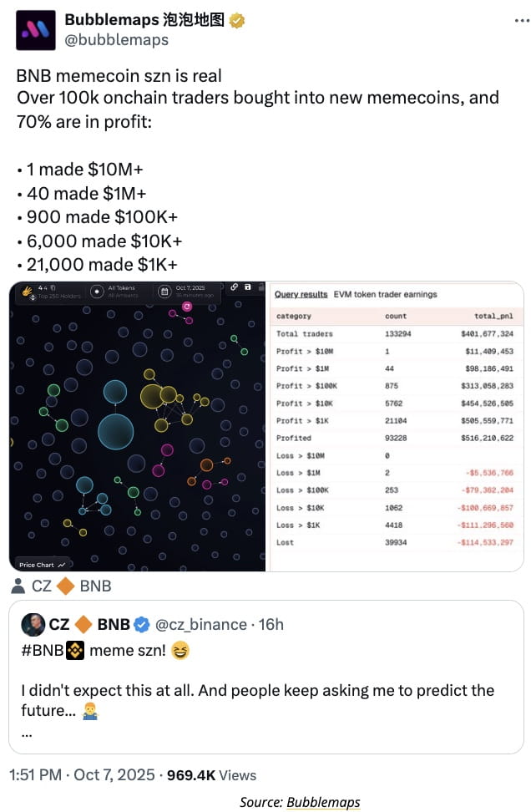The height and width of the screenshot is (812, 531).
Task: Click the token logo in the map header
Action: (26, 292)
